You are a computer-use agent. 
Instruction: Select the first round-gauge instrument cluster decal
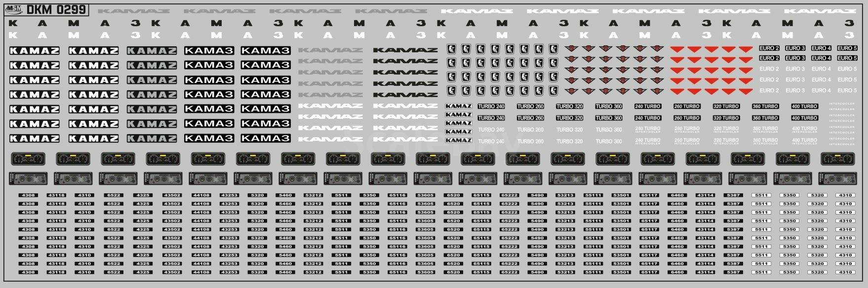pyautogui.click(x=28, y=159)
